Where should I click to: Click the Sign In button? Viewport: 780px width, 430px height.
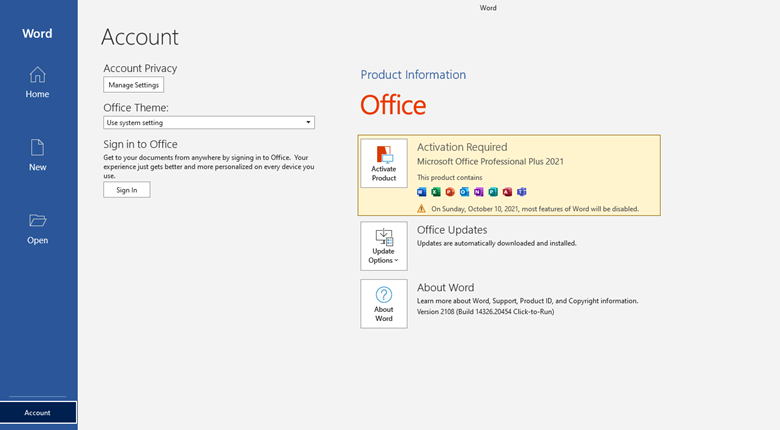[127, 190]
